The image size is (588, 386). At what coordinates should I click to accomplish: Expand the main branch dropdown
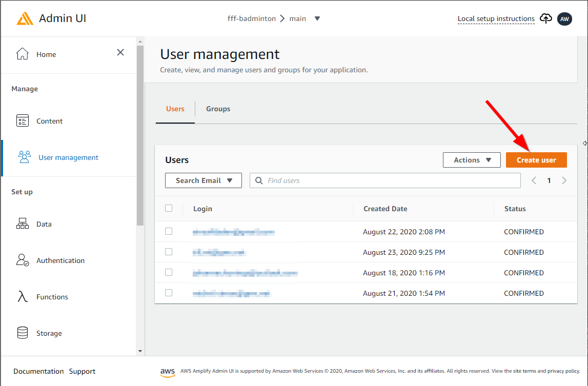click(317, 18)
